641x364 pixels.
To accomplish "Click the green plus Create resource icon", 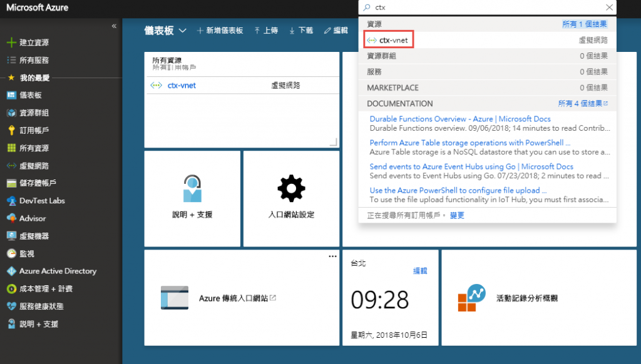I will tap(11, 43).
